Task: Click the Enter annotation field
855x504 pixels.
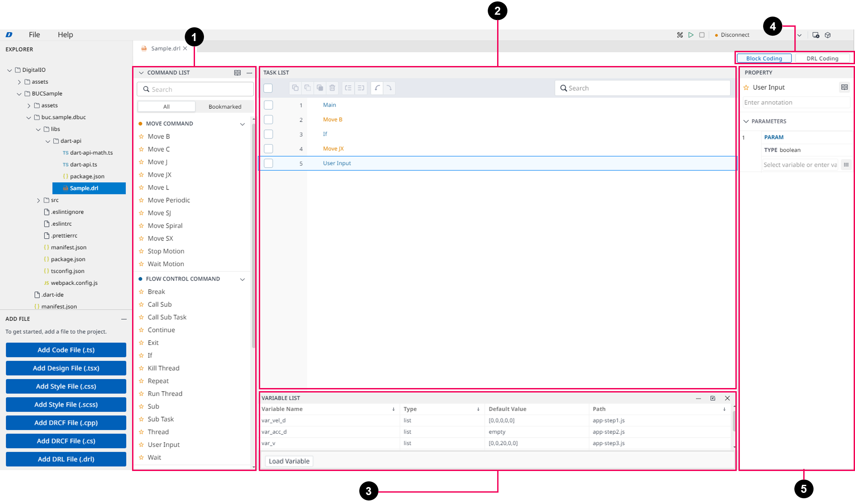Action: (x=797, y=103)
